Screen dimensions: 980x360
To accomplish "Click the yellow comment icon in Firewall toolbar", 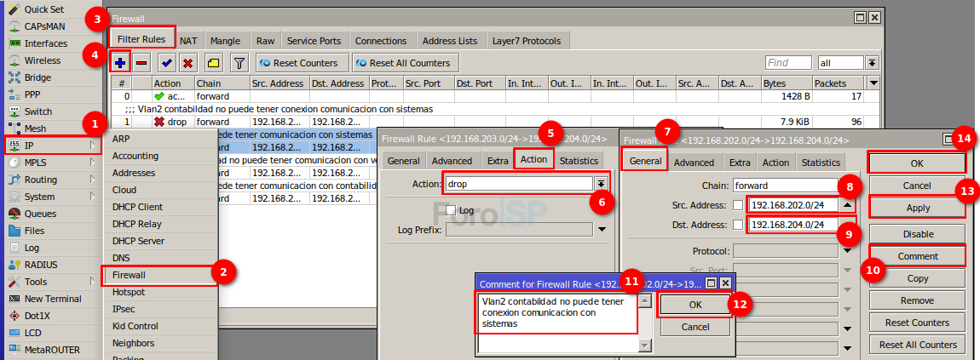I will 213,62.
